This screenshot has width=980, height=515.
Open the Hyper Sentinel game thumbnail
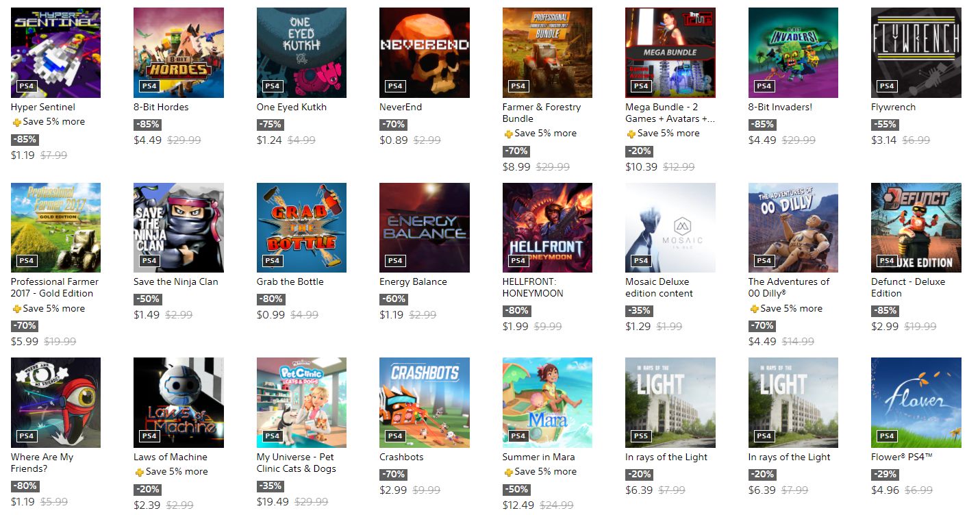55,53
